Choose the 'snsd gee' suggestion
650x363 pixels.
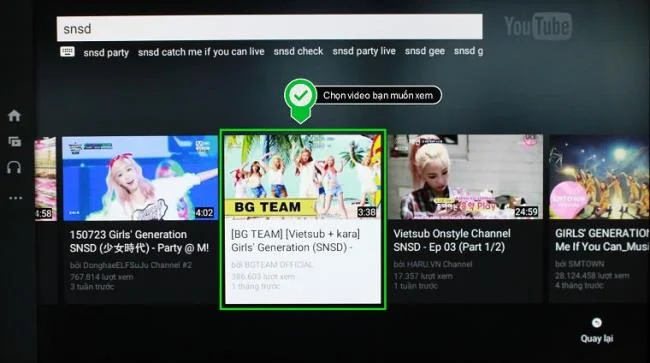click(425, 51)
